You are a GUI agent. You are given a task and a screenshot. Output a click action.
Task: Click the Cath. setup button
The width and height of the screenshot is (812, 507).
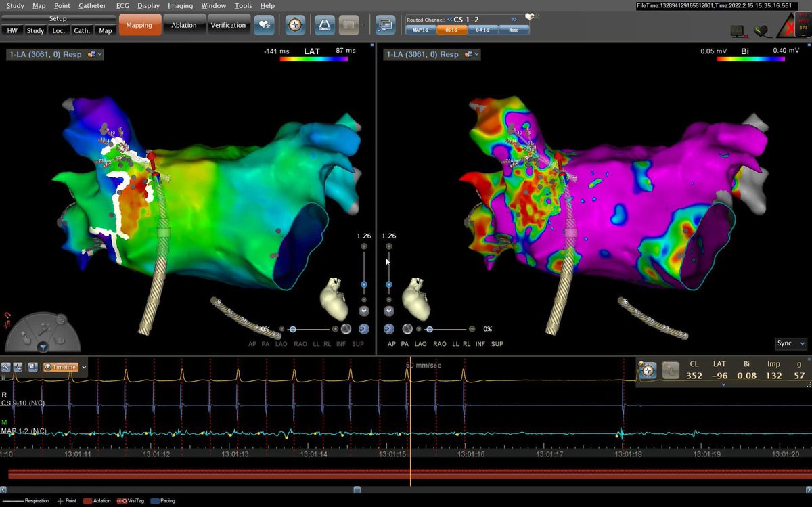[x=82, y=30]
